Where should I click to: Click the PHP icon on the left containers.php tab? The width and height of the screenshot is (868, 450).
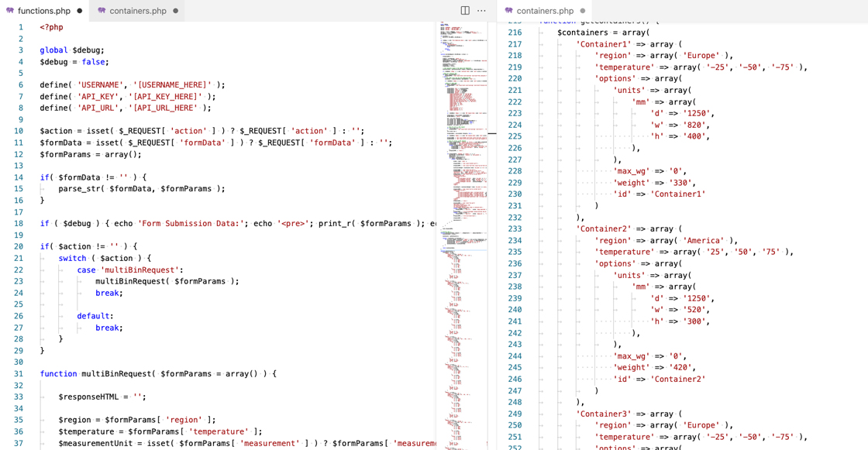click(102, 11)
